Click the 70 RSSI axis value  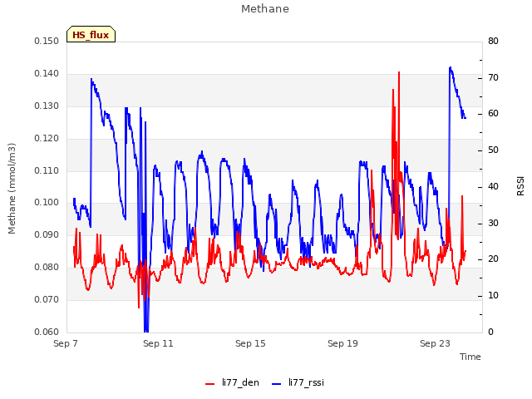click(x=493, y=77)
